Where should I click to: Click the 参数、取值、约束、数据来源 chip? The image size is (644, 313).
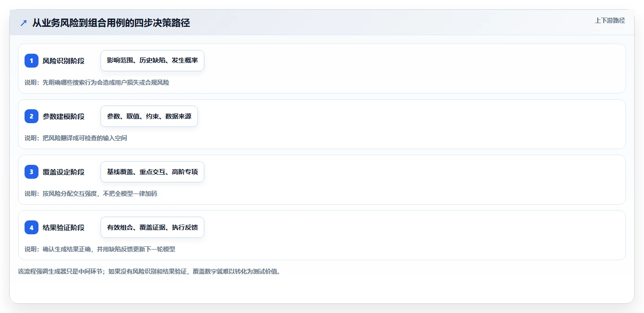149,116
